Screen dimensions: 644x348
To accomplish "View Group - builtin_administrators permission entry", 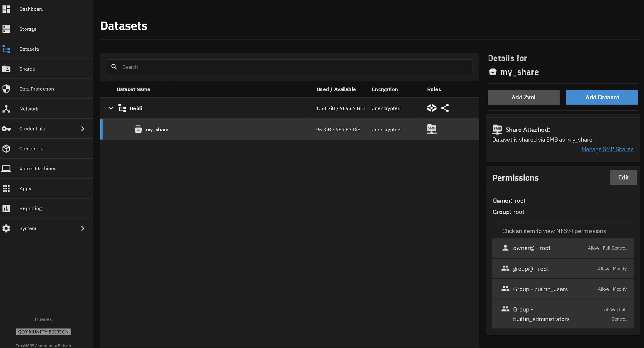I will tap(563, 314).
